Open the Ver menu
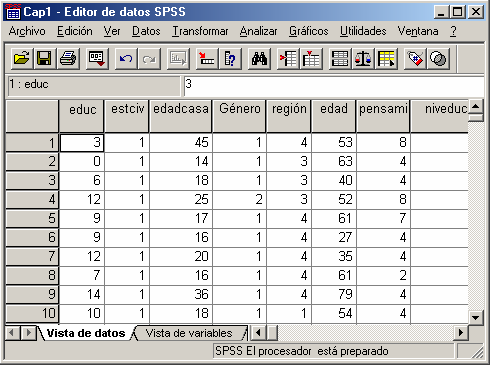490x365 pixels. coord(112,31)
